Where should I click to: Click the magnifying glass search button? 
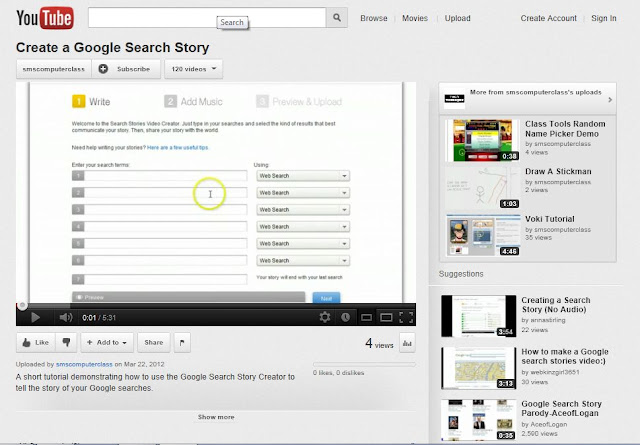pos(337,18)
